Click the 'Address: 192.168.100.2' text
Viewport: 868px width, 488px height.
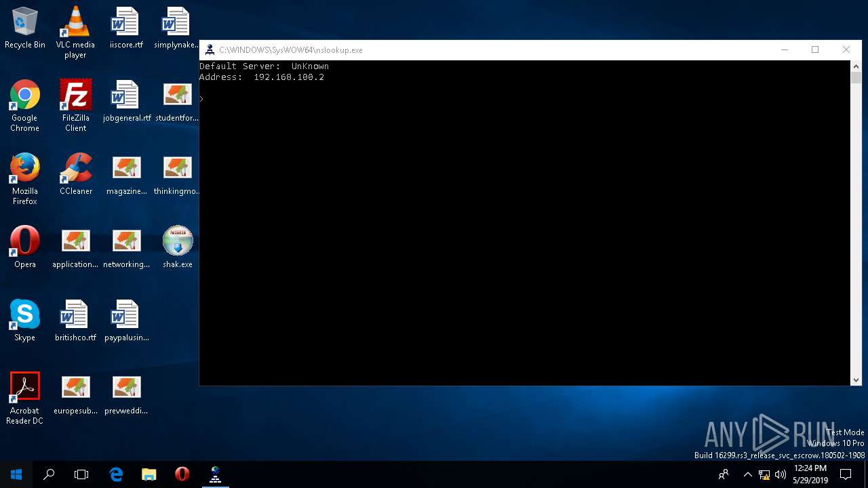pyautogui.click(x=261, y=77)
